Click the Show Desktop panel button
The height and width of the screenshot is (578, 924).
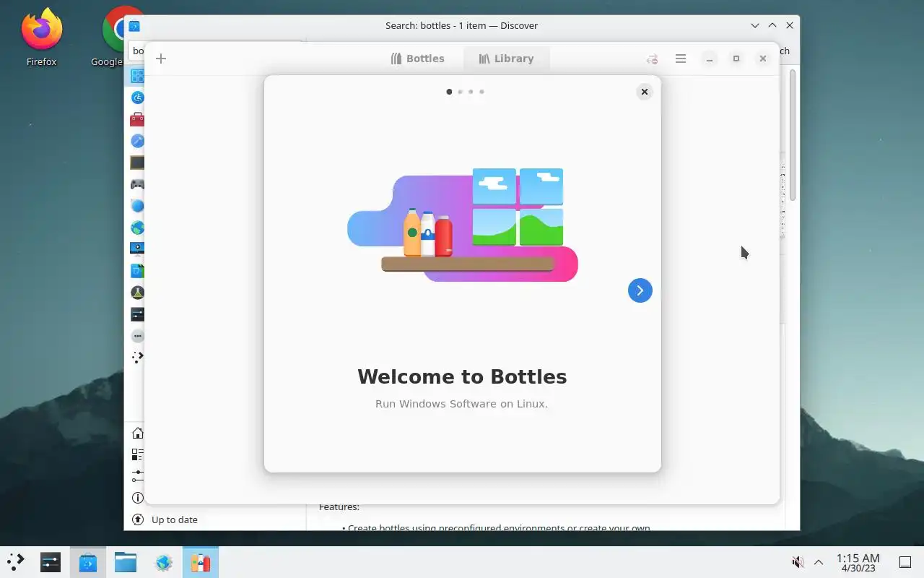point(905,562)
